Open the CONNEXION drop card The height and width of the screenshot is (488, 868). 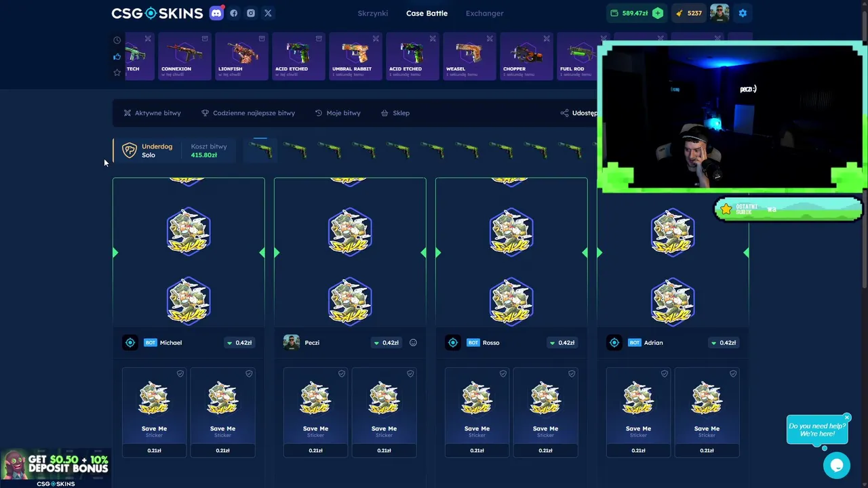184,56
